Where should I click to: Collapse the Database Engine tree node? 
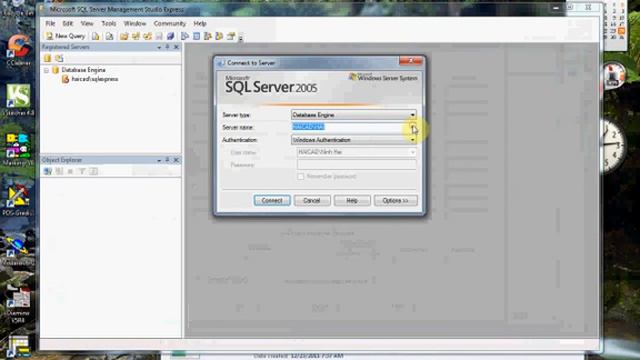click(x=47, y=70)
